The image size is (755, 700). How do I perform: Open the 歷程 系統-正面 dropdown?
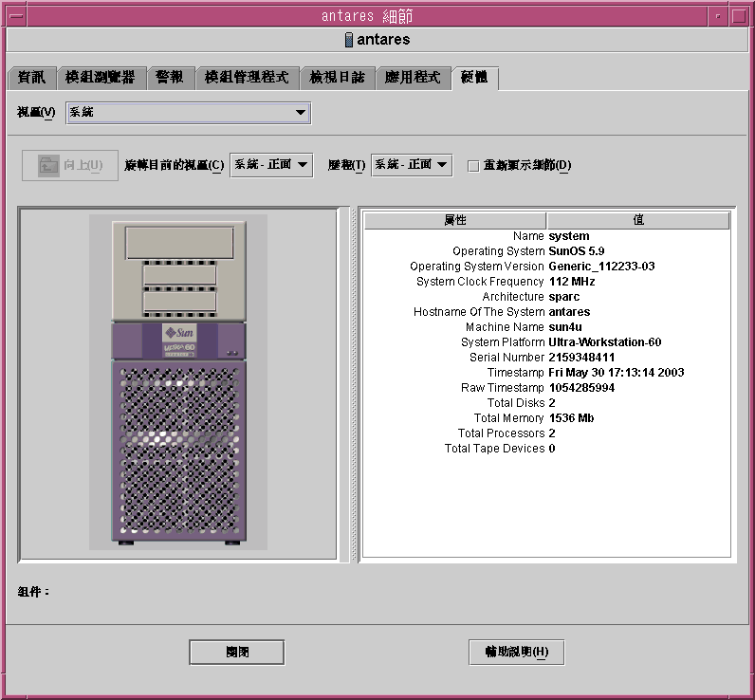pos(412,165)
